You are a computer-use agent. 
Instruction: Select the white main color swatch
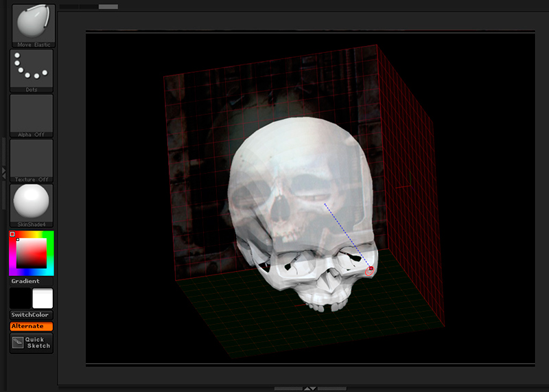click(43, 299)
